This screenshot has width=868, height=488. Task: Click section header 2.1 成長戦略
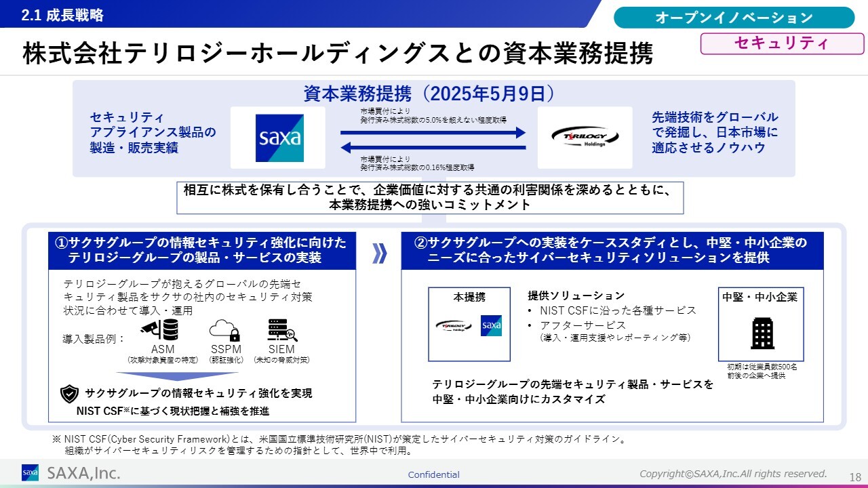[x=62, y=15]
